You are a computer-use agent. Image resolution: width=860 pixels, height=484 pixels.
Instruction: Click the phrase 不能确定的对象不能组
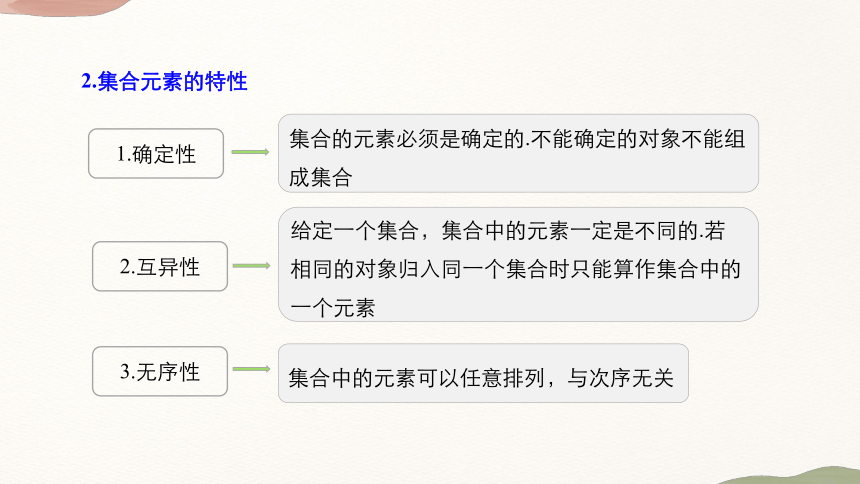(638, 139)
